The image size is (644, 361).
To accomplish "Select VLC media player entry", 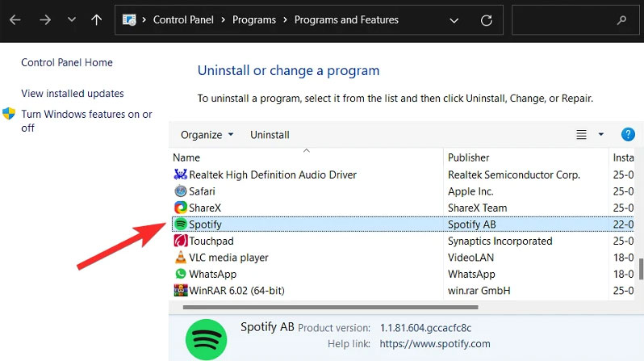I will [228, 258].
